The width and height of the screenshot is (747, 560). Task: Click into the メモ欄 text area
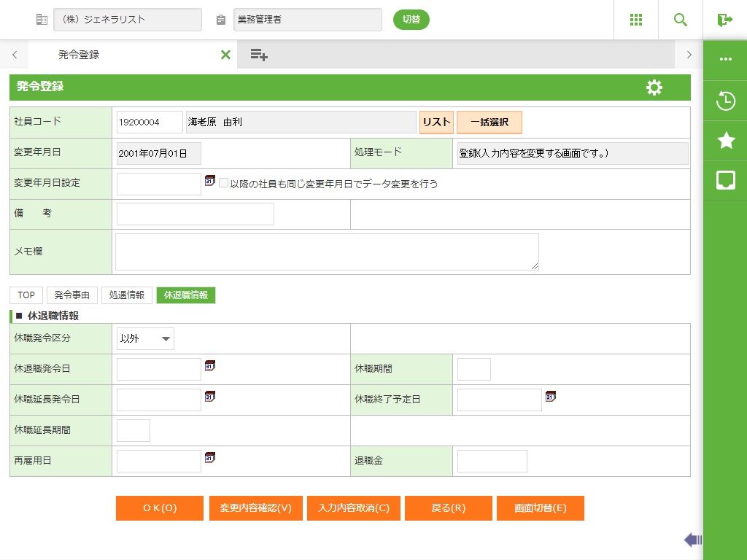click(x=327, y=252)
